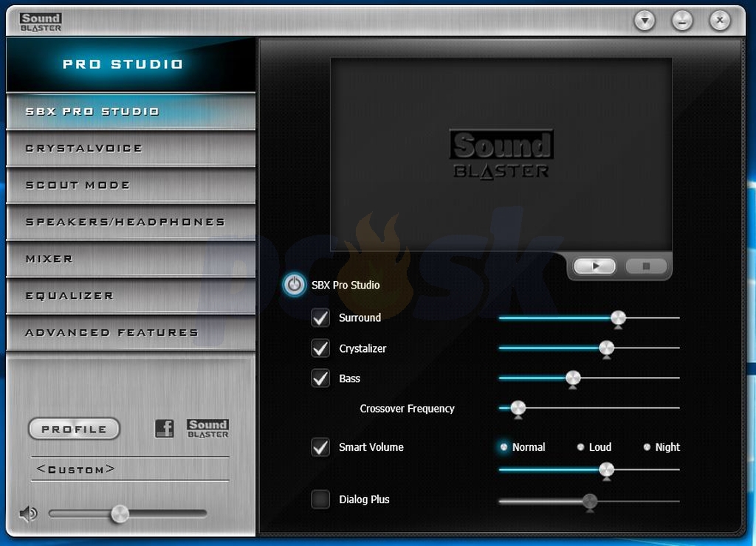This screenshot has width=756, height=546.
Task: Click the Sound Blaster logo beside the Facebook icon
Action: [x=207, y=428]
